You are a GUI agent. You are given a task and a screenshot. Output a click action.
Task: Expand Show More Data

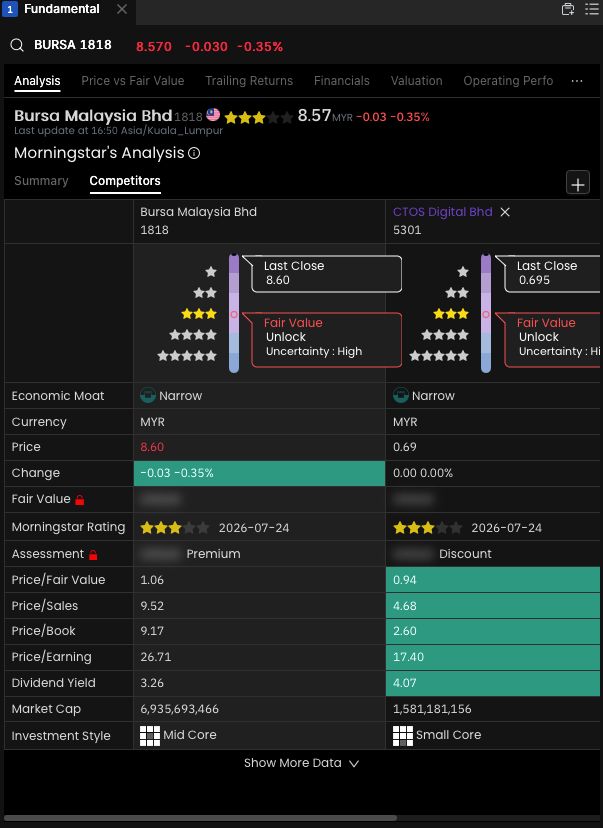[302, 763]
